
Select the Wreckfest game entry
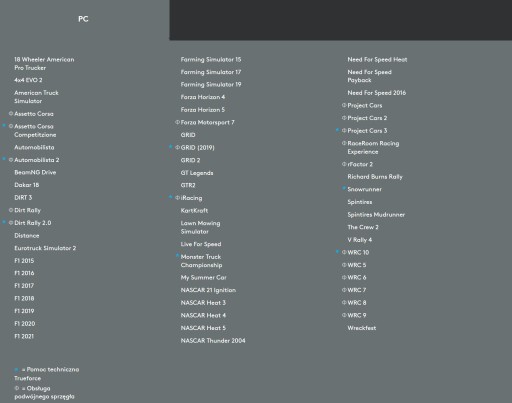[x=362, y=328]
